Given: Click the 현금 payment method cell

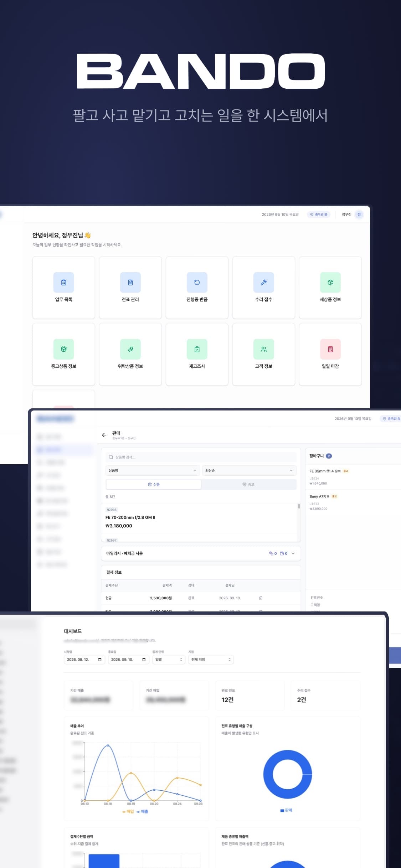Looking at the screenshot, I should click(x=108, y=598).
